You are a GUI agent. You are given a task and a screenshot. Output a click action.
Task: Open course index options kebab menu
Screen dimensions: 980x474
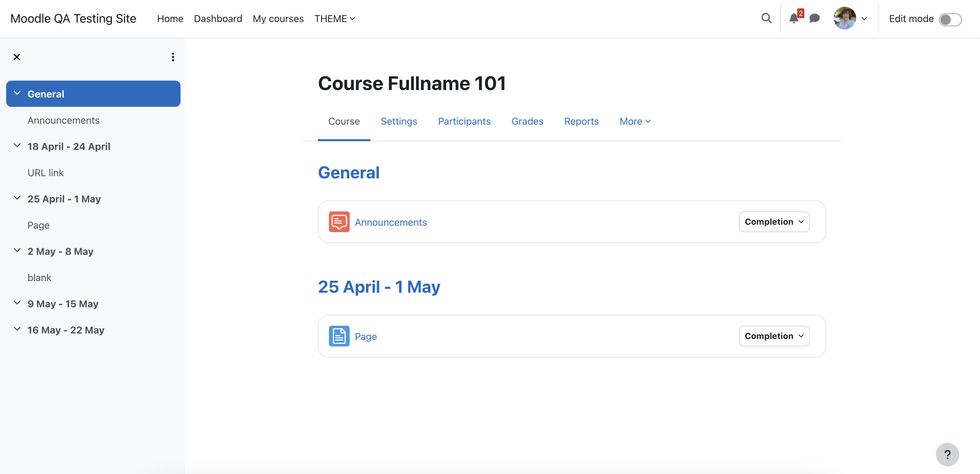coord(173,57)
